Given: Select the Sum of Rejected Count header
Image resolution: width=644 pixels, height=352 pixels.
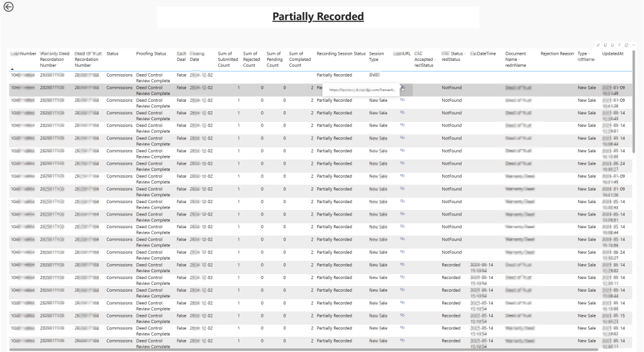Looking at the screenshot, I should [252, 60].
